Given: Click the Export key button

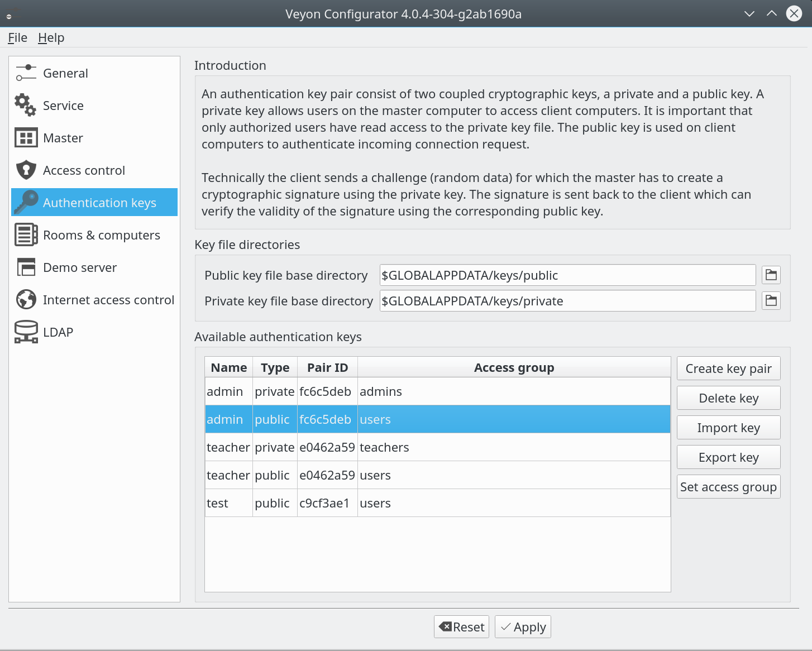Looking at the screenshot, I should click(728, 457).
